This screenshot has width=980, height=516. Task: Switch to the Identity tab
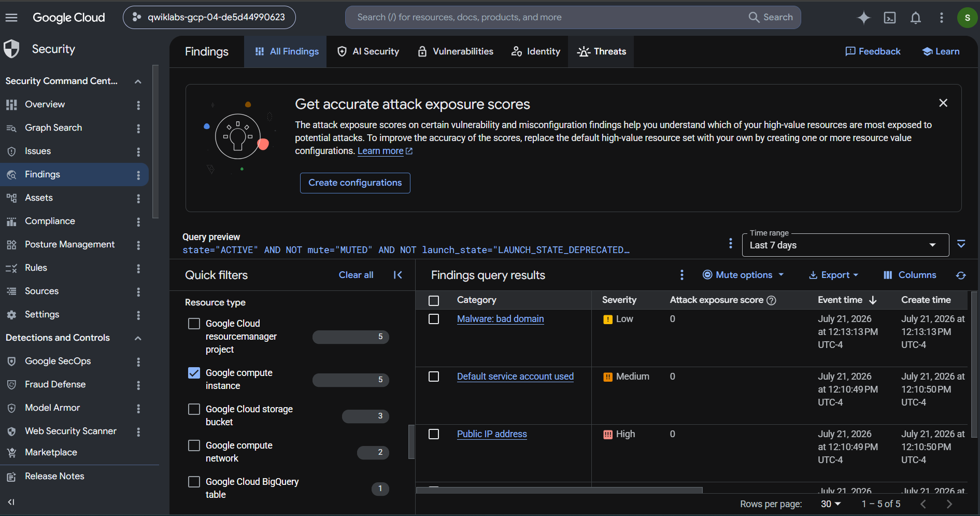point(535,51)
